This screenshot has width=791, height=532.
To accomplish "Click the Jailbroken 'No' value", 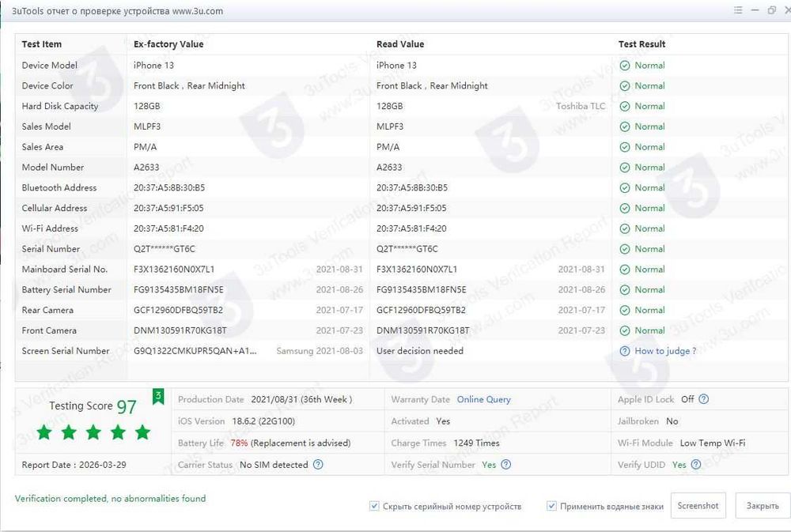I will click(x=672, y=421).
